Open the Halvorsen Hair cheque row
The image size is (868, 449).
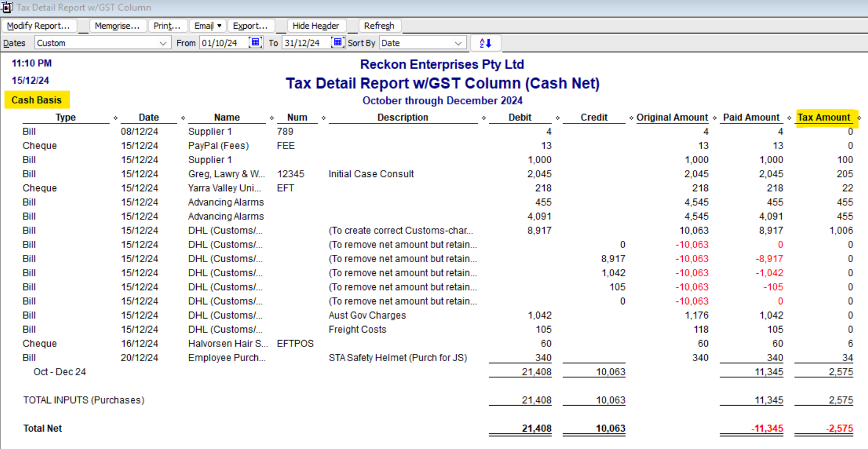coord(228,344)
